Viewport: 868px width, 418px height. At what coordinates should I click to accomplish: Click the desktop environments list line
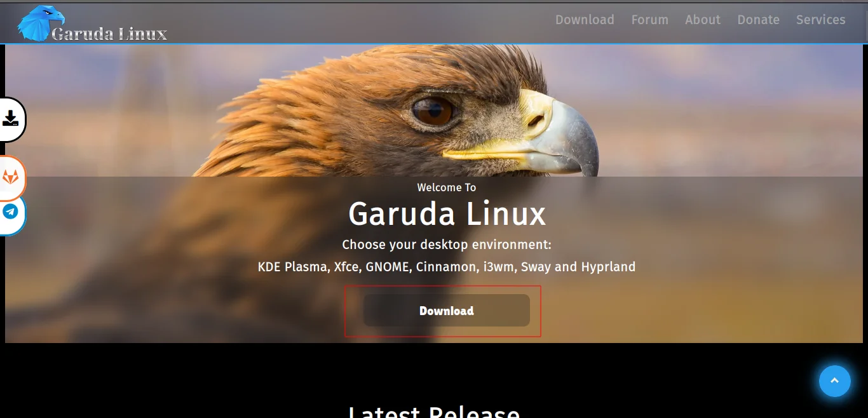(x=447, y=267)
